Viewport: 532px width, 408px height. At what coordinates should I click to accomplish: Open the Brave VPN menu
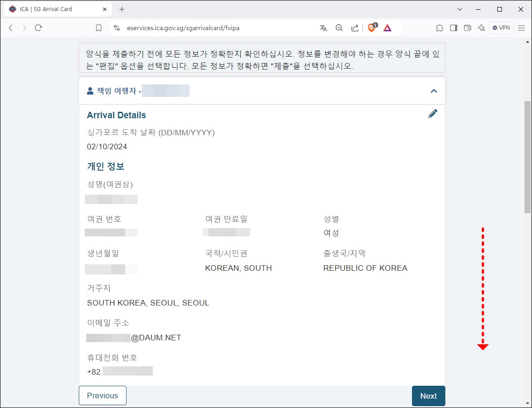coord(501,27)
